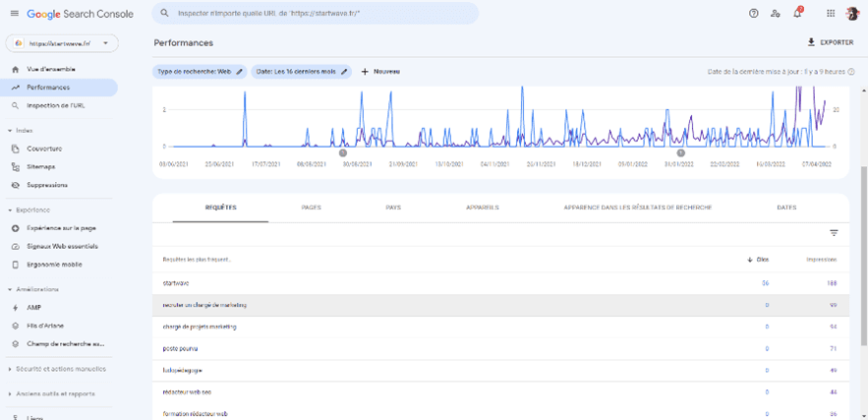Click the Date: Les 16 derniers mois chip
This screenshot has width=868, height=420.
click(301, 72)
